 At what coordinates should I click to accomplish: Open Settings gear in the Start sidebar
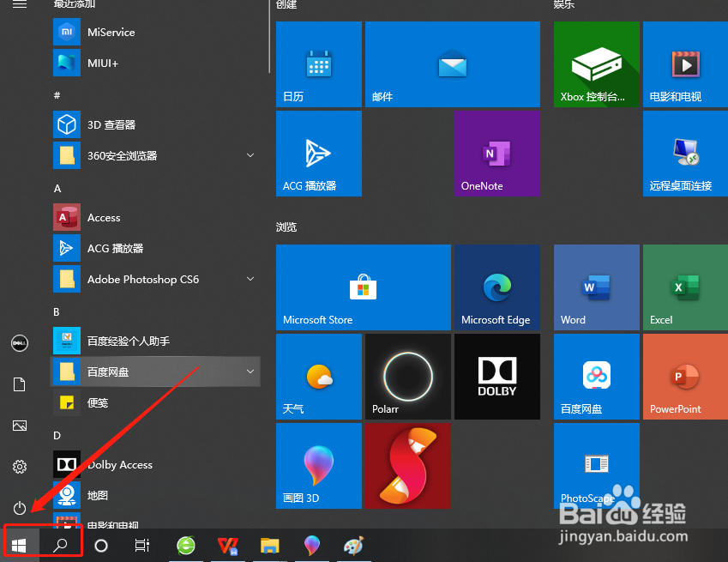[x=20, y=466]
